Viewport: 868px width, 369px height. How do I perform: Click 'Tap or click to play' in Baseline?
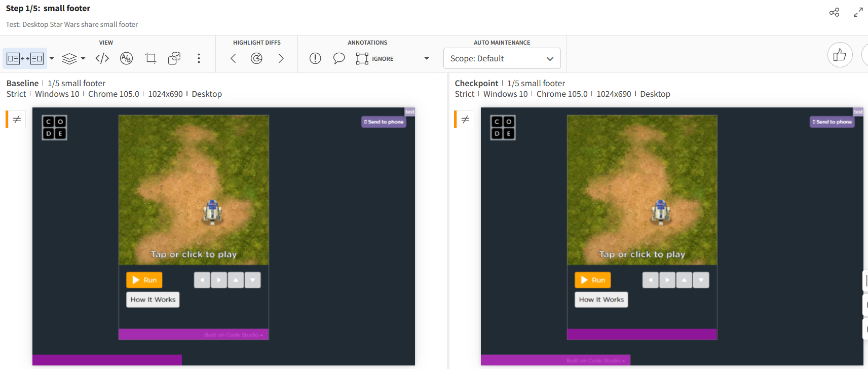point(194,254)
